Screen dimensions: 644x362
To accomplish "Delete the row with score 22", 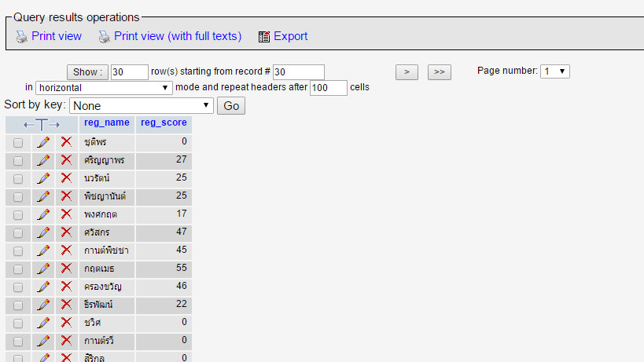I will 66,304.
